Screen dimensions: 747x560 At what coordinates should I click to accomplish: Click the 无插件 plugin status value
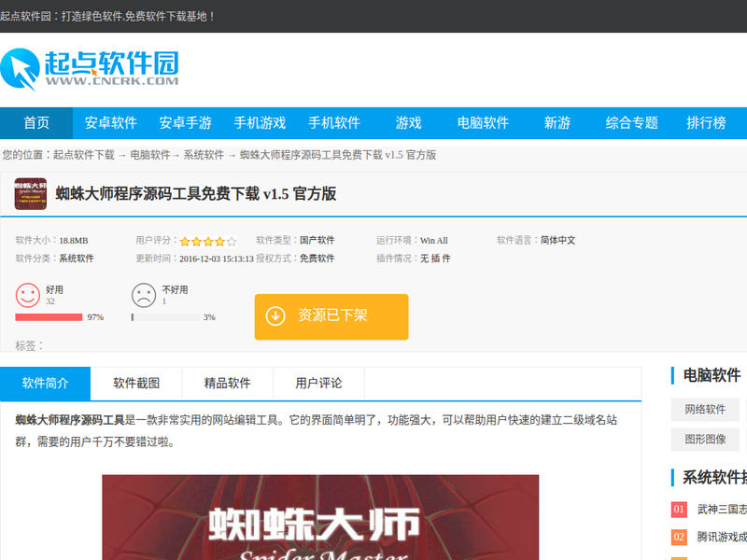click(435, 259)
